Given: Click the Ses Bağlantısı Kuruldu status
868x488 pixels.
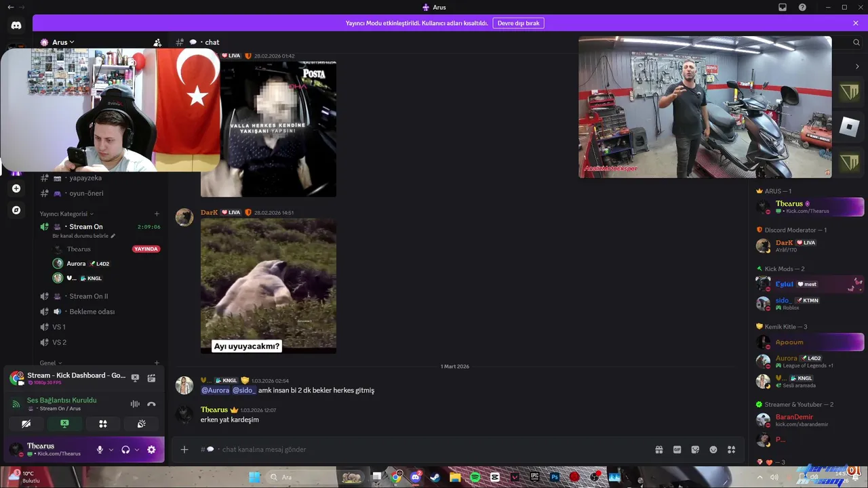Looking at the screenshot, I should (x=62, y=400).
